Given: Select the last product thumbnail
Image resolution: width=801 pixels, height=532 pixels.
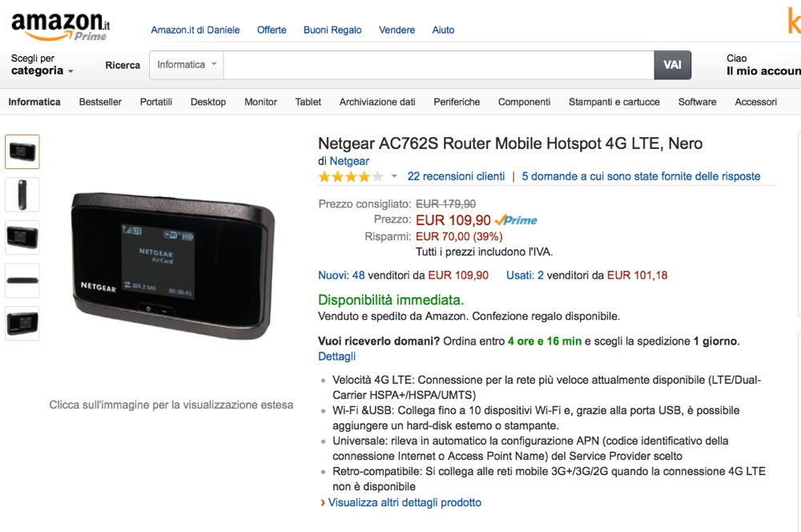Looking at the screenshot, I should point(22,324).
